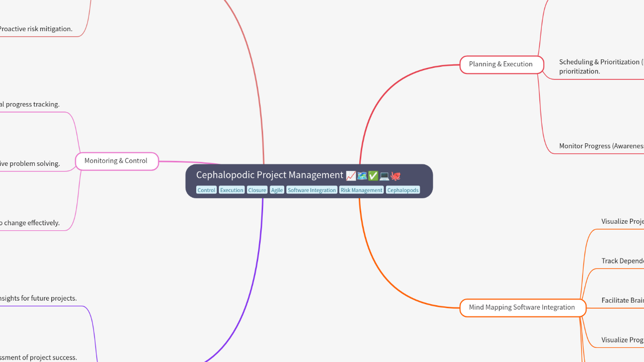Click the 'Monitor Progress (Awareness' item
The image size is (644, 362).
click(x=601, y=146)
